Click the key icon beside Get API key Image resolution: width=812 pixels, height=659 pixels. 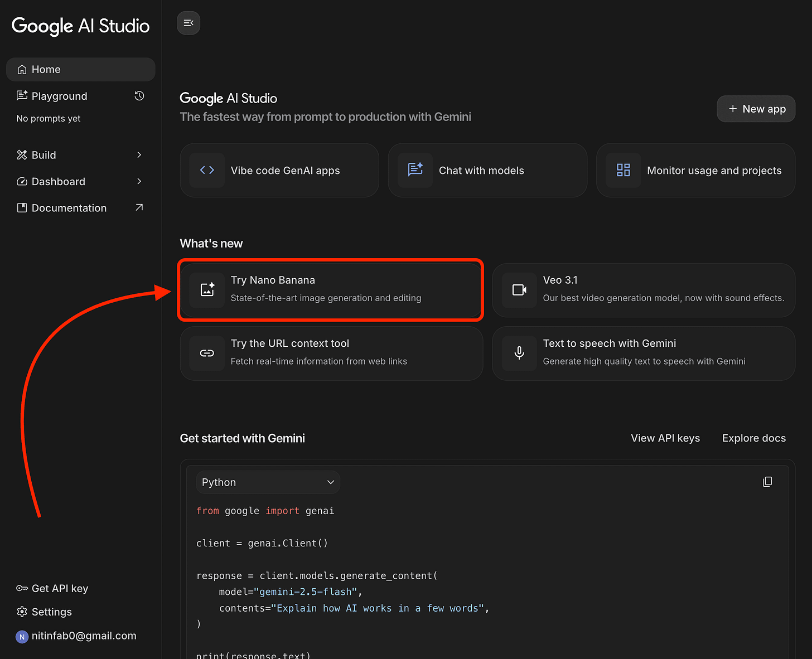22,589
